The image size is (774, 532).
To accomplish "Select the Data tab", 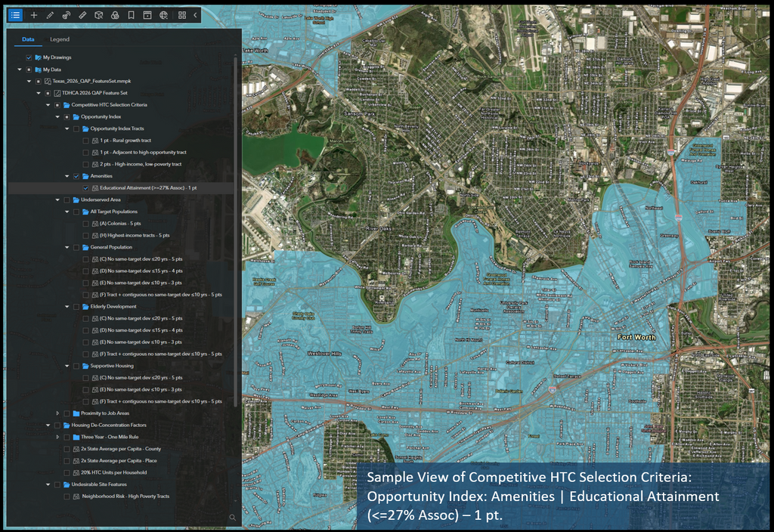I will pyautogui.click(x=28, y=39).
